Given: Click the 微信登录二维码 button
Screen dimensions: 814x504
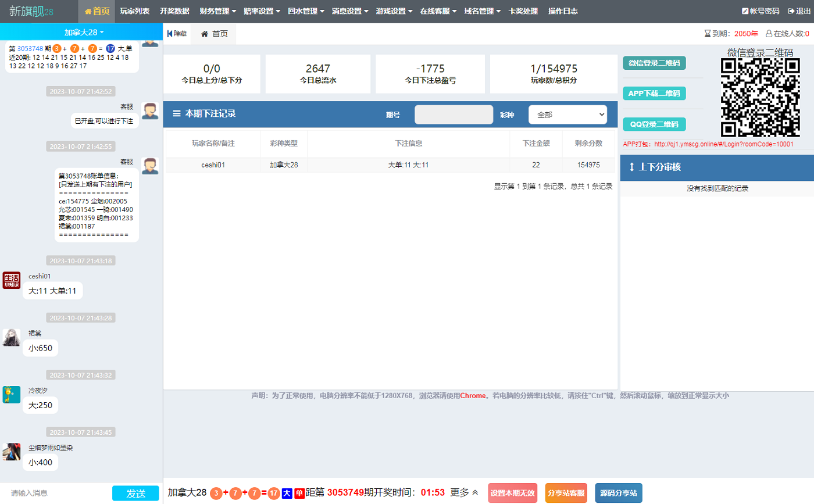Looking at the screenshot, I should (654, 63).
